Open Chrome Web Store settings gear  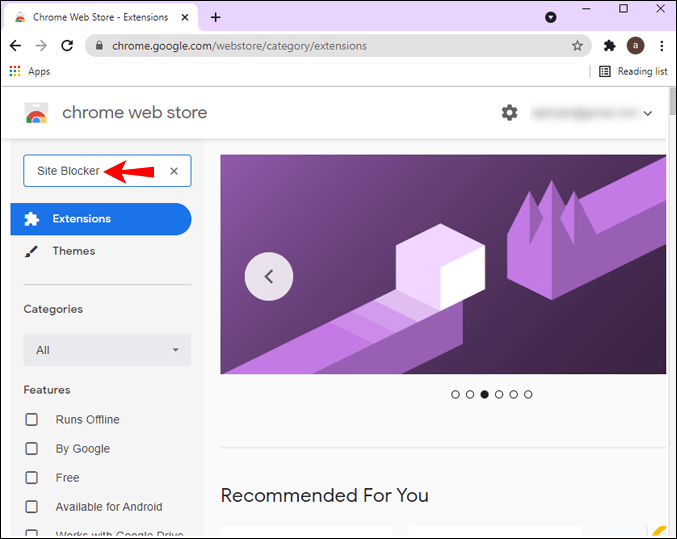click(x=509, y=113)
